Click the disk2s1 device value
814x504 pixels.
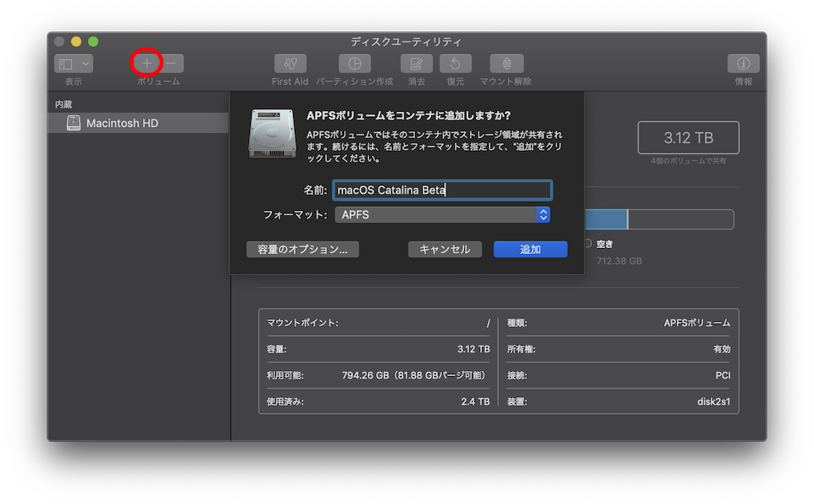click(x=714, y=402)
